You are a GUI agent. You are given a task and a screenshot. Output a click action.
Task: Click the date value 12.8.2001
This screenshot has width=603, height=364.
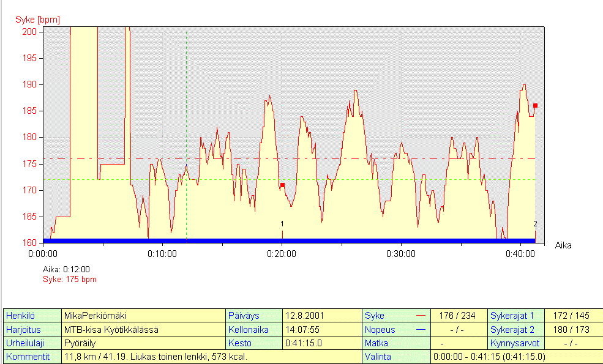click(x=305, y=316)
